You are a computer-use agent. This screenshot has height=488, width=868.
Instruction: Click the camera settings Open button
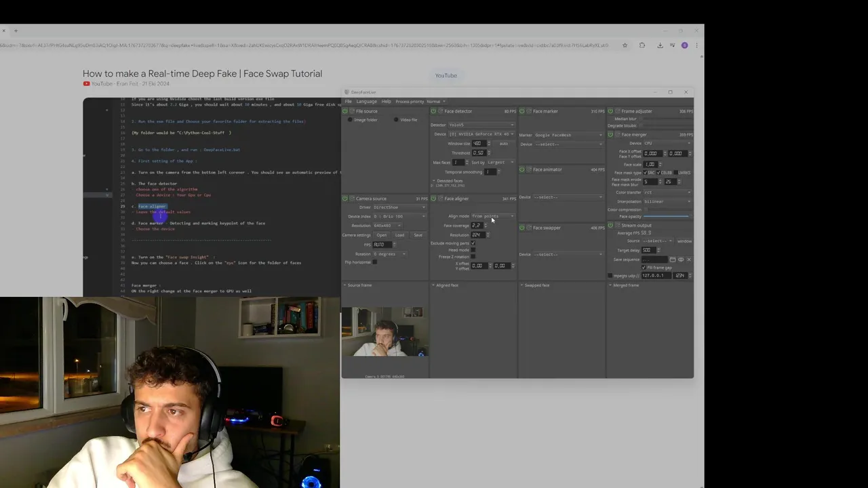[382, 235]
